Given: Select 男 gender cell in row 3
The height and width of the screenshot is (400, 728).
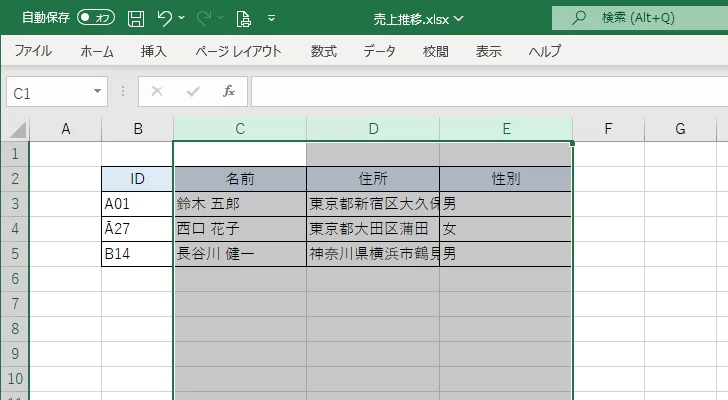Looking at the screenshot, I should (x=506, y=204).
